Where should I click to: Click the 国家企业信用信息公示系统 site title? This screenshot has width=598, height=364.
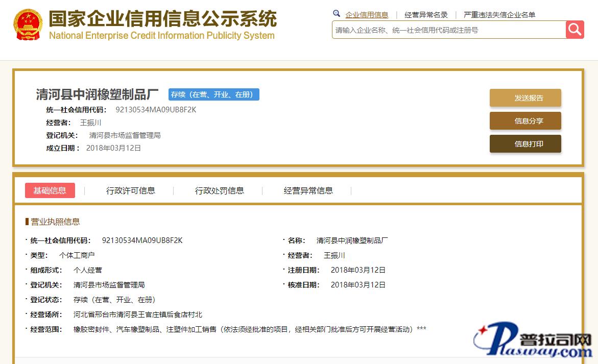pyautogui.click(x=162, y=19)
